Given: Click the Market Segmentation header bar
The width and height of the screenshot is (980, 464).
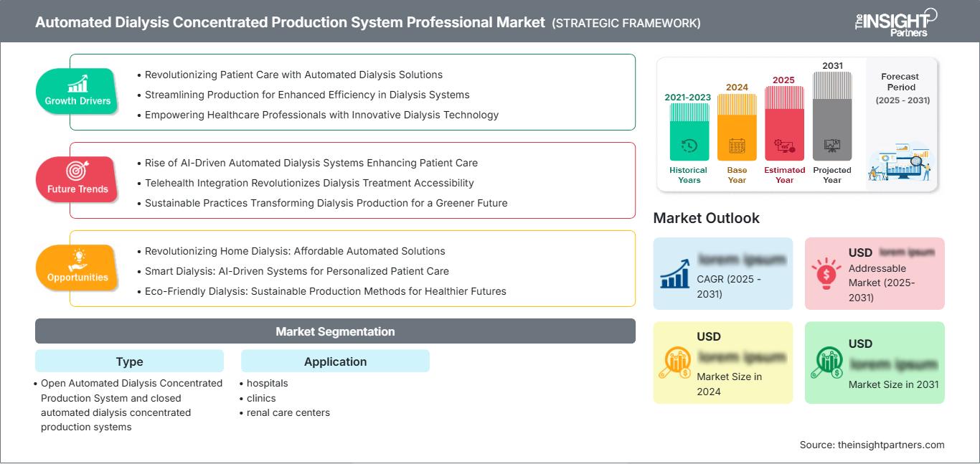Looking at the screenshot, I should click(335, 331).
